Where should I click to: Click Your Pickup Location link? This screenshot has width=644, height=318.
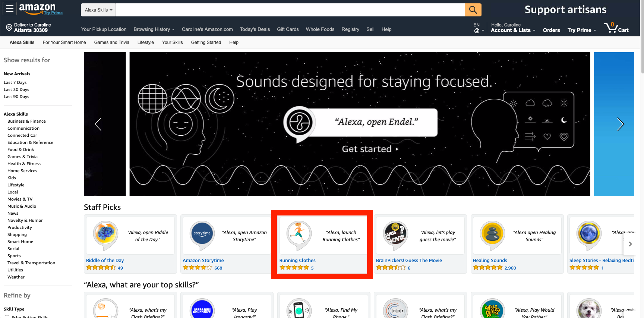coord(104,29)
